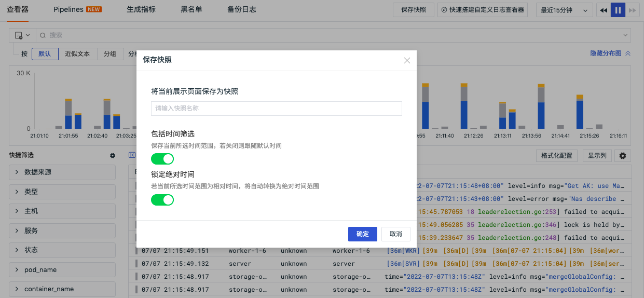This screenshot has width=644, height=298.
Task: Open the search mode icon dropdown
Action: (22, 35)
